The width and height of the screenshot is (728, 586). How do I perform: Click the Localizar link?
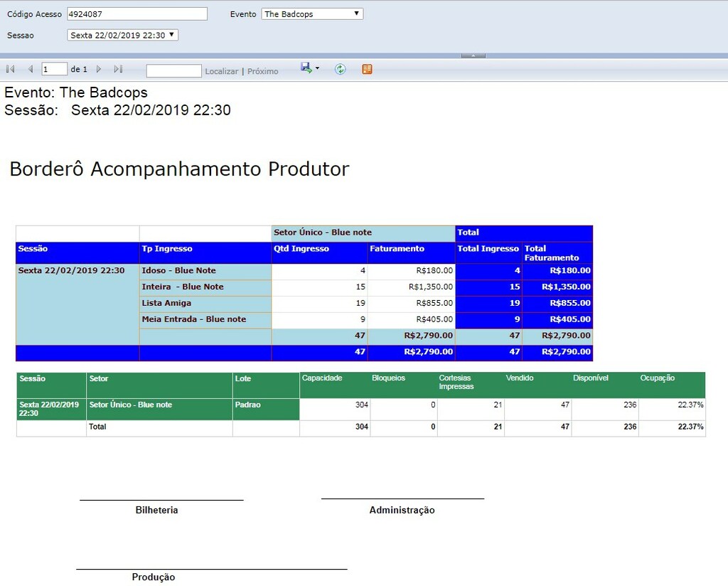click(x=221, y=71)
